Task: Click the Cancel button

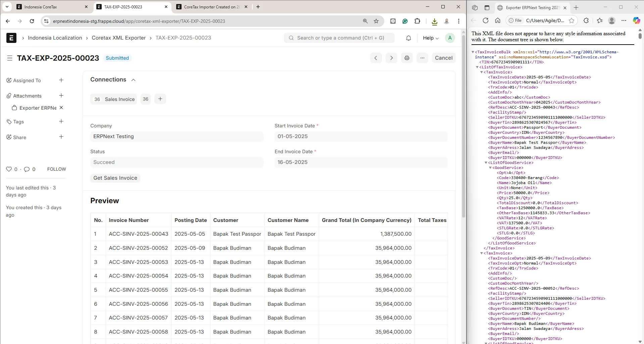Action: point(443,58)
